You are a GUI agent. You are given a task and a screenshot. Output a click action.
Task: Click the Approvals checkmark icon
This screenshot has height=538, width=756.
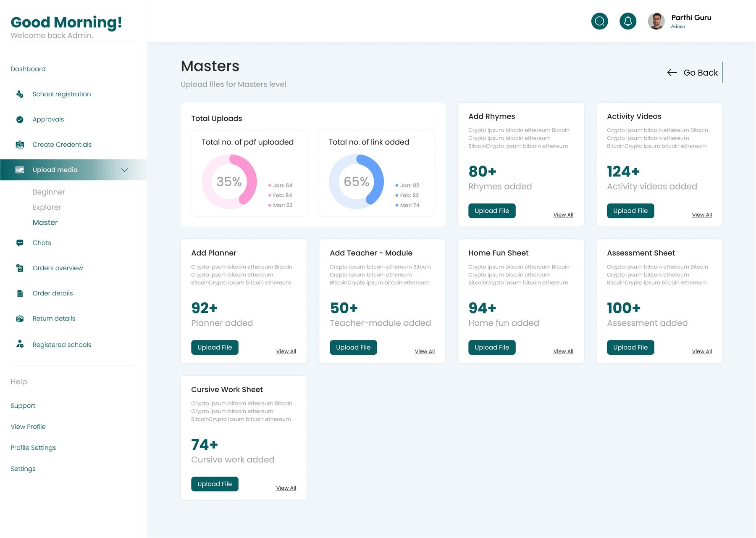click(x=20, y=119)
